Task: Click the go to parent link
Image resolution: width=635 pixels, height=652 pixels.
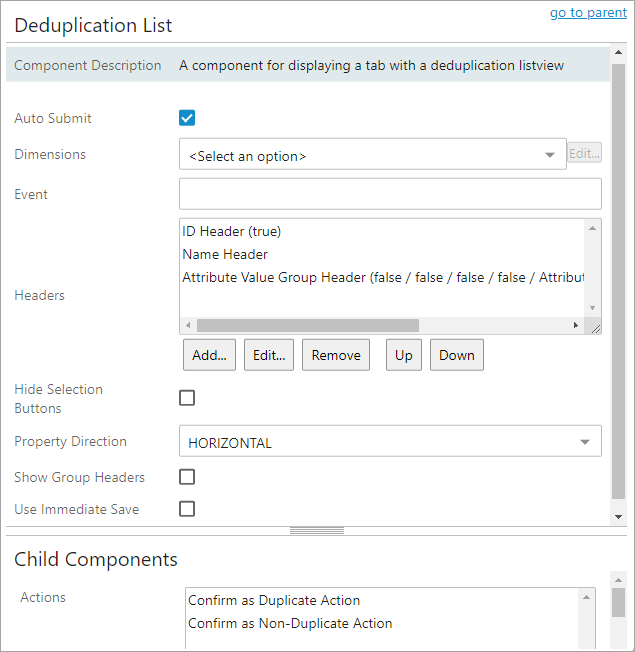Action: (x=588, y=13)
